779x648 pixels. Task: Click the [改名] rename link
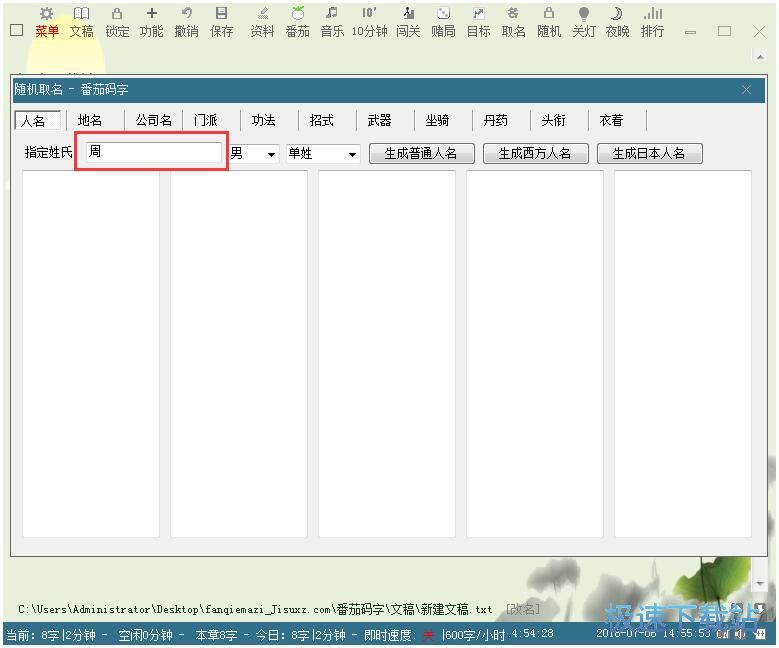[x=523, y=609]
